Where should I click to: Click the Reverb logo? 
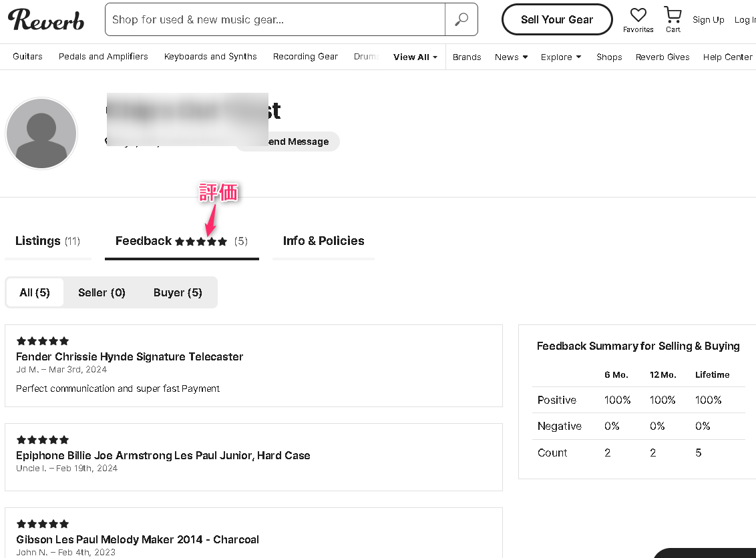pyautogui.click(x=46, y=20)
